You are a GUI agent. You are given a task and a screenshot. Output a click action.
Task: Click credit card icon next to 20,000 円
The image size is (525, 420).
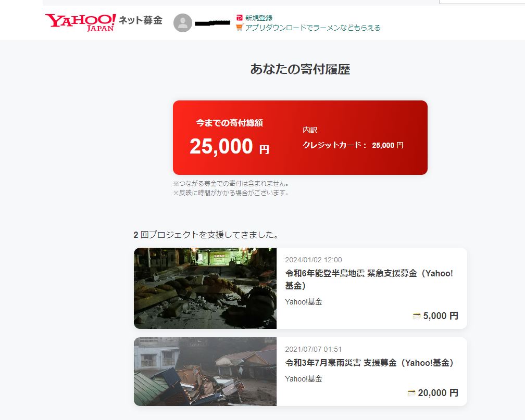point(411,393)
